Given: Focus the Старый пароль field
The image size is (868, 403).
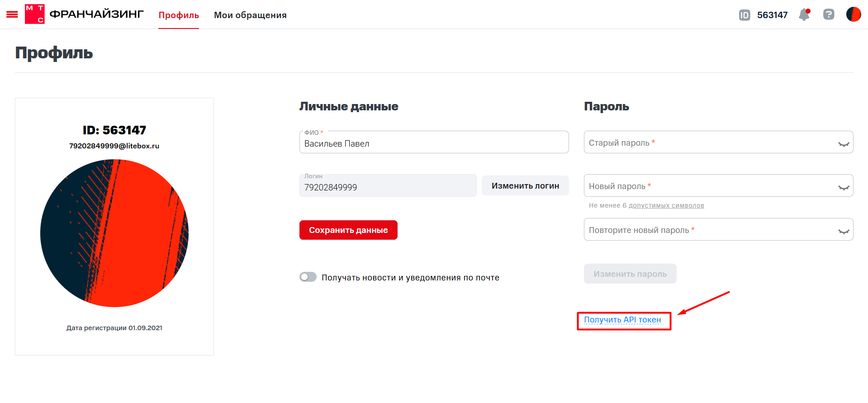Looking at the screenshot, I should (x=718, y=142).
